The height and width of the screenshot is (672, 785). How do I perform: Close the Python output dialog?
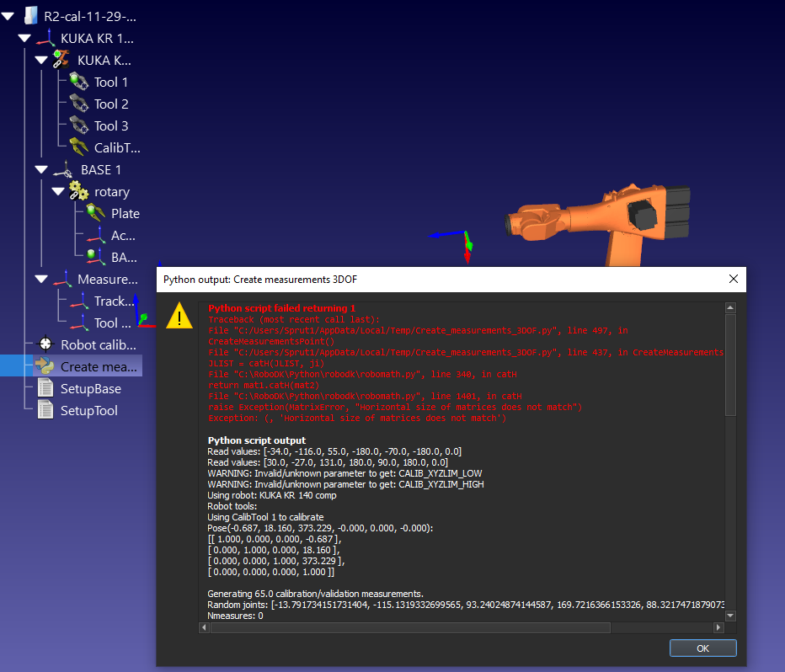click(x=733, y=279)
